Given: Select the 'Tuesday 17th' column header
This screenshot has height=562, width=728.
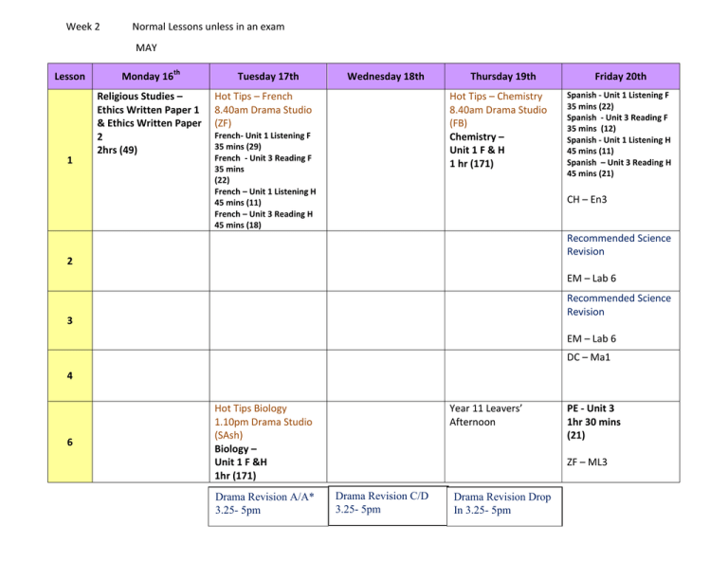Looking at the screenshot, I should (x=268, y=77).
